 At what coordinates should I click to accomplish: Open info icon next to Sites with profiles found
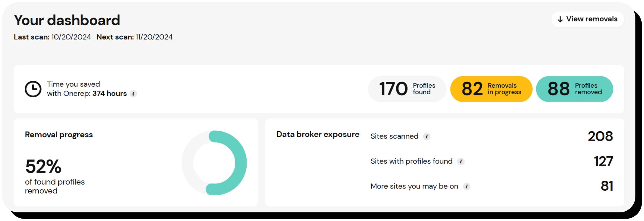point(461,162)
